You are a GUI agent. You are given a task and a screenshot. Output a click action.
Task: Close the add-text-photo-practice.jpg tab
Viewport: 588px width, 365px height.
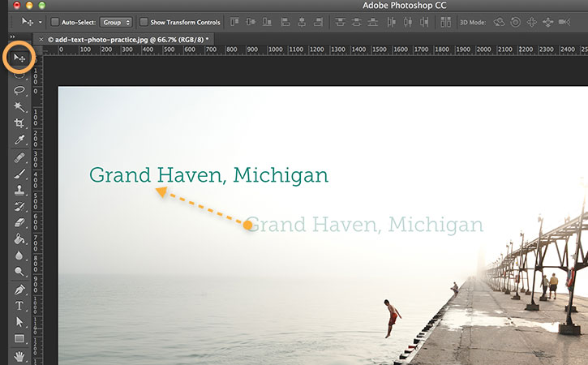click(41, 39)
